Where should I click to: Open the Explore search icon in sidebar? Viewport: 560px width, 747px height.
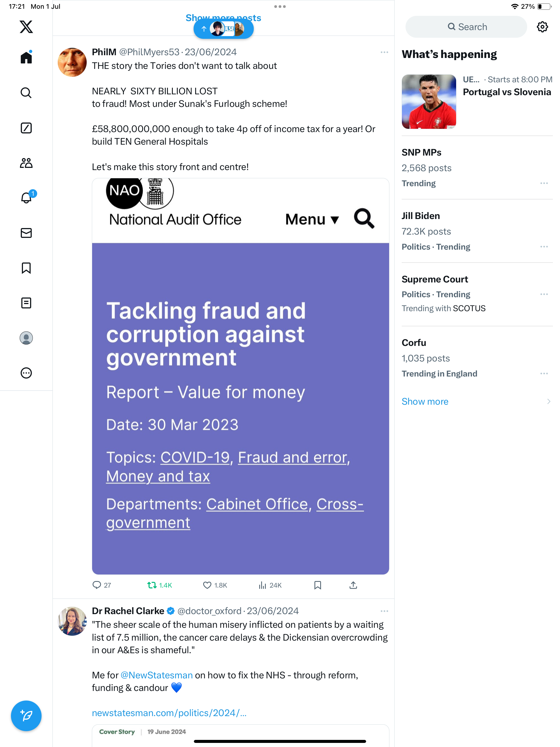[26, 92]
